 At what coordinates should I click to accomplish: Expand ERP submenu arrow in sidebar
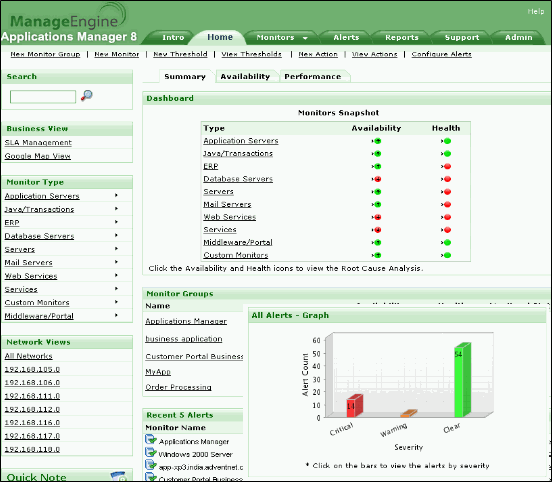coord(116,222)
